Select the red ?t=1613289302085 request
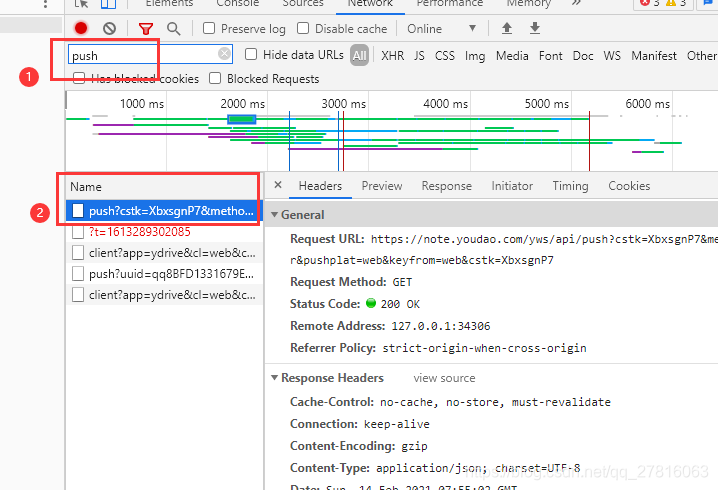 coord(164,232)
